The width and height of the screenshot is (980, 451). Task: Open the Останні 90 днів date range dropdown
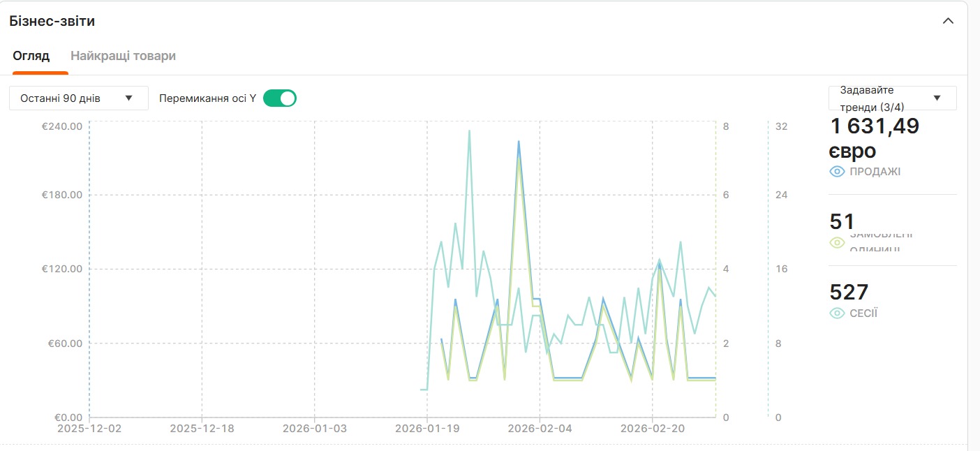(79, 98)
